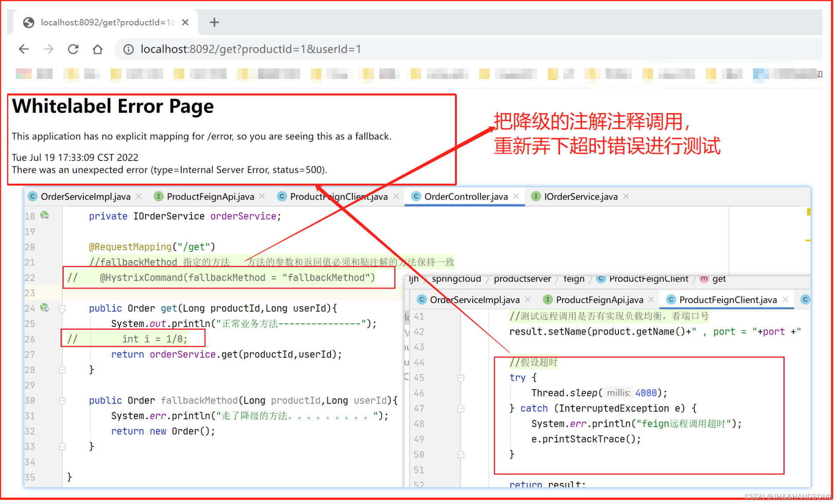Click the productserver breadcrumb segment
840x504 pixels.
tap(522, 279)
